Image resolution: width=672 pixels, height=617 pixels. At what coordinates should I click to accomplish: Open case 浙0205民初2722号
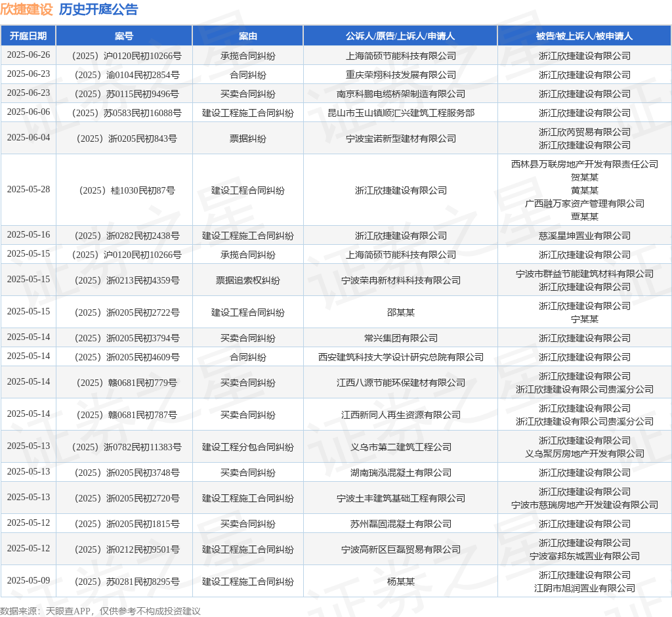pos(127,312)
